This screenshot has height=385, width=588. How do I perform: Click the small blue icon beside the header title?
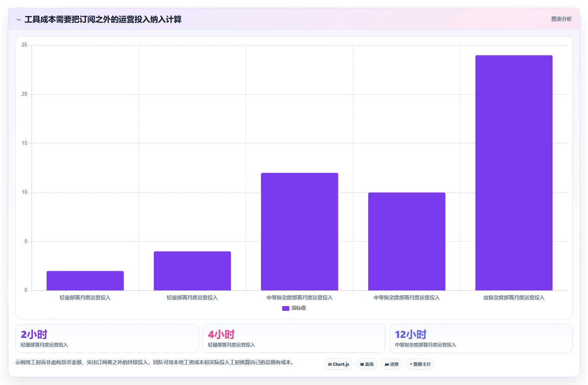point(19,20)
